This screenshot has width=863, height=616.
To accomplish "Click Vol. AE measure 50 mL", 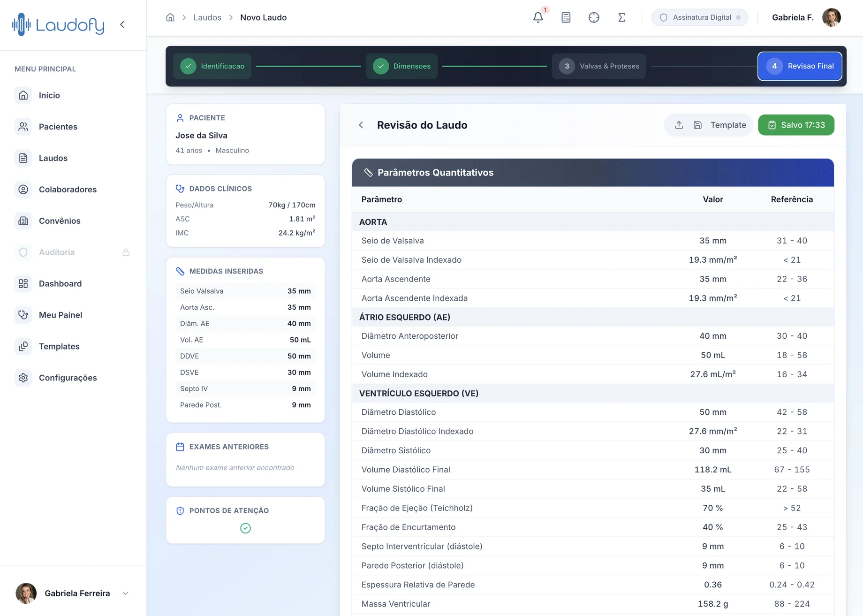I will pos(300,340).
